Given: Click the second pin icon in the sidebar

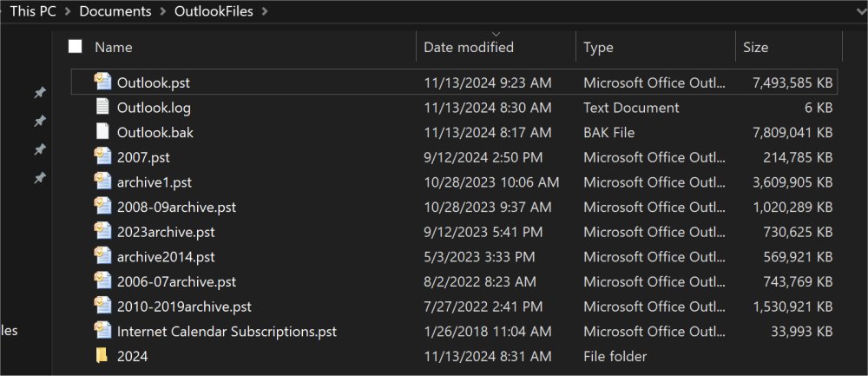Looking at the screenshot, I should (x=40, y=121).
